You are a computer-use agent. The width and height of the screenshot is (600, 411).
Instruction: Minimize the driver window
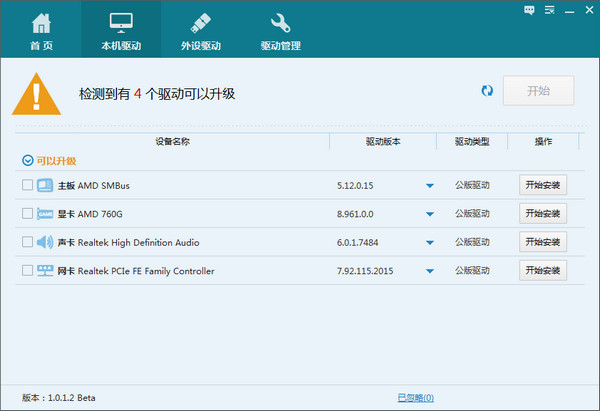pos(569,11)
